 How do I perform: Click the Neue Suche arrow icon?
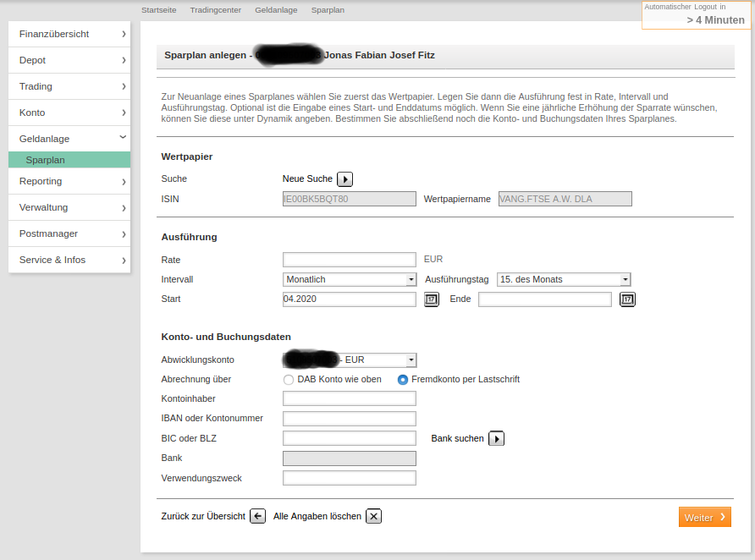[344, 179]
